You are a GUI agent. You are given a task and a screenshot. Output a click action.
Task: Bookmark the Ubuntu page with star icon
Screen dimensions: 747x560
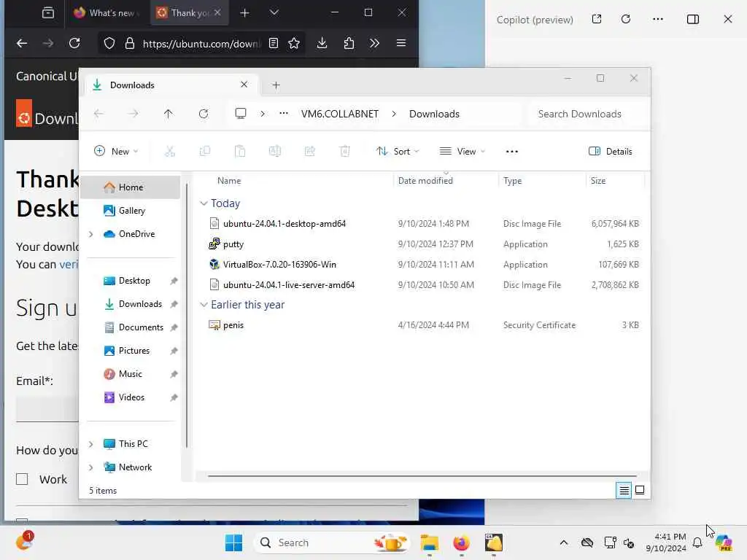tap(294, 43)
